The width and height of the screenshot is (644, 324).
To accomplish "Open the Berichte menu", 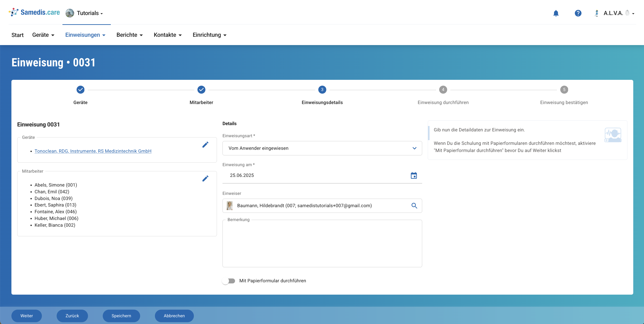I will point(130,35).
